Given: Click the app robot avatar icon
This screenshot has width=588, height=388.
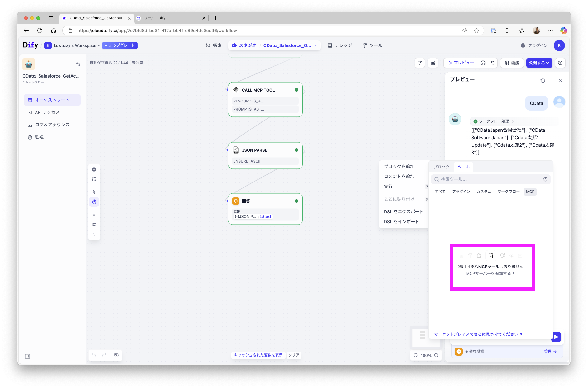Looking at the screenshot, I should [29, 64].
